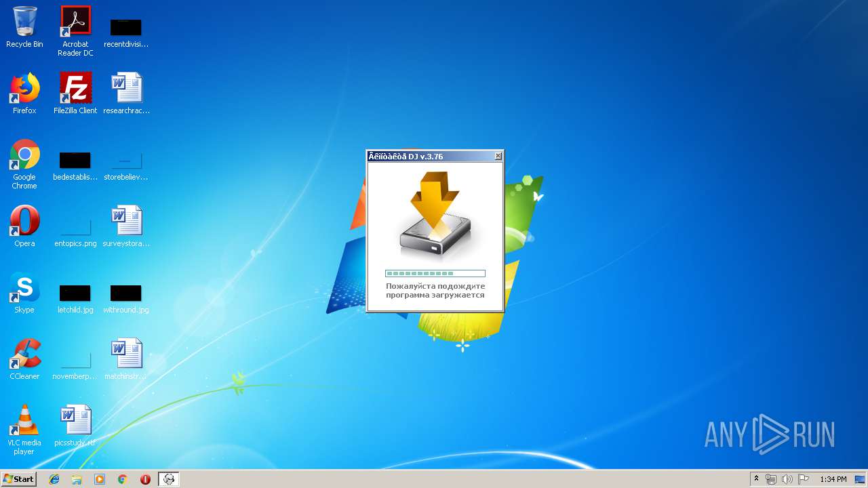
Task: Select the withround.jpg file
Action: tap(126, 297)
